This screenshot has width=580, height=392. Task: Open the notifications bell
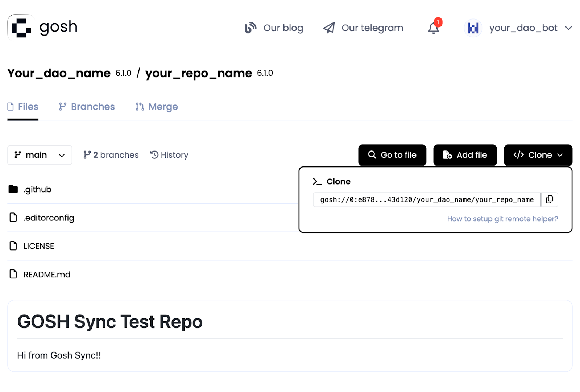(x=434, y=28)
